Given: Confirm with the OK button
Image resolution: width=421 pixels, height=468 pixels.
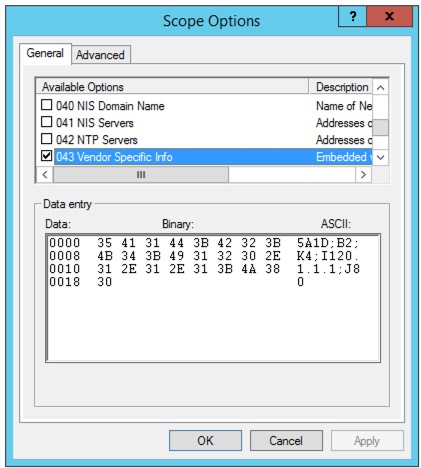Looking at the screenshot, I should click(x=205, y=440).
